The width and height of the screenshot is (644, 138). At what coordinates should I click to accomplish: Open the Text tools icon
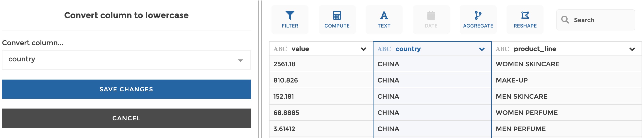(x=384, y=15)
